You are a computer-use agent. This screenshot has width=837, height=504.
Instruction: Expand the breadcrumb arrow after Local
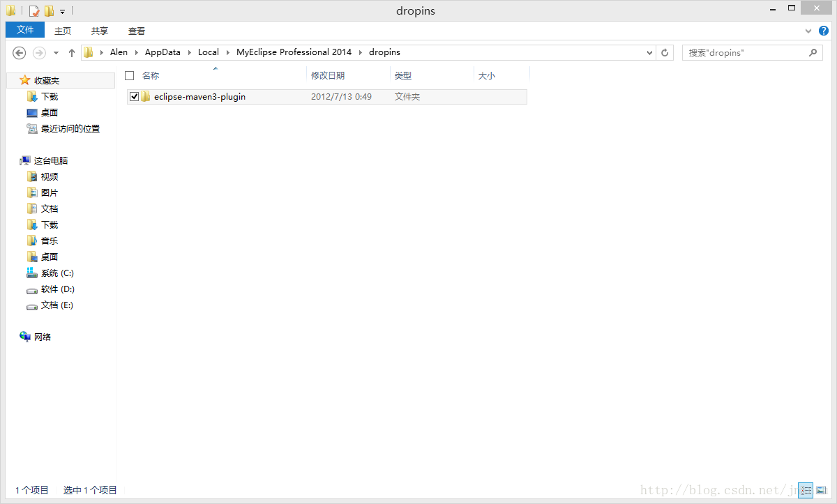click(x=228, y=52)
